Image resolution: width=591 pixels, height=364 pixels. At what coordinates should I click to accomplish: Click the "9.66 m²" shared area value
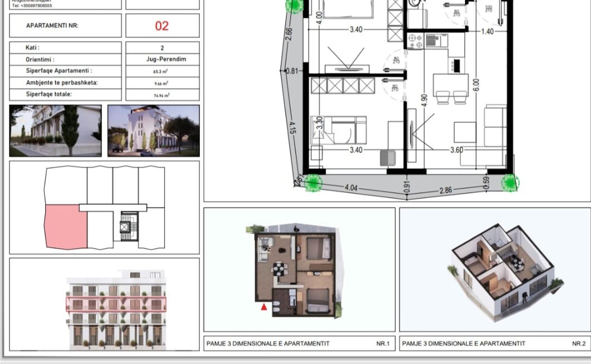pos(161,83)
